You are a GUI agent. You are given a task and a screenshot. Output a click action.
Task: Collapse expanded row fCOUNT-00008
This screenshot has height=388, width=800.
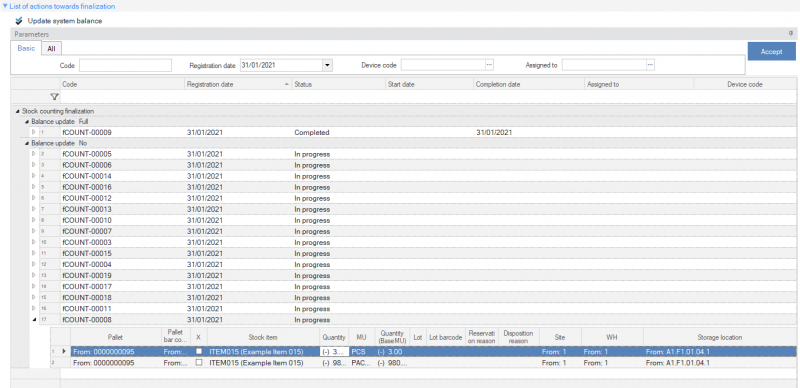click(34, 320)
